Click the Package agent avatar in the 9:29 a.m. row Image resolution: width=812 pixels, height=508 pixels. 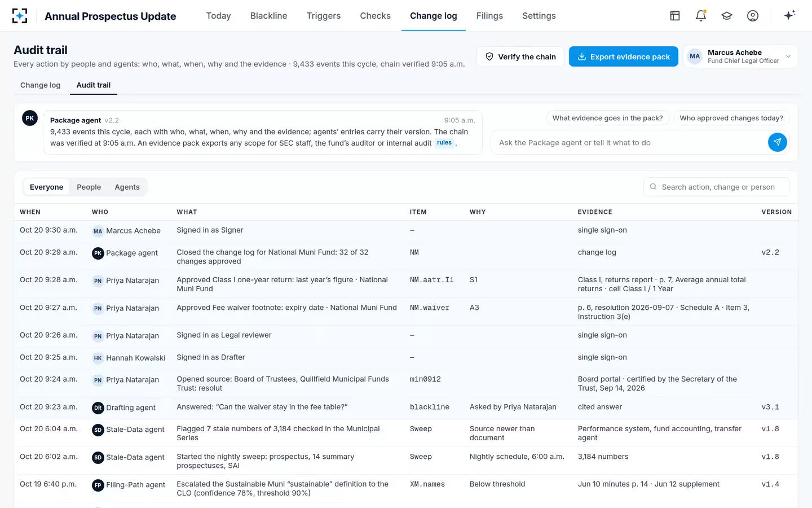click(98, 253)
